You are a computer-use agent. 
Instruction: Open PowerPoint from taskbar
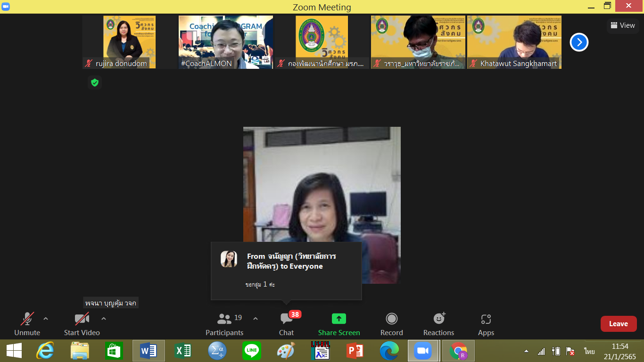(x=355, y=351)
